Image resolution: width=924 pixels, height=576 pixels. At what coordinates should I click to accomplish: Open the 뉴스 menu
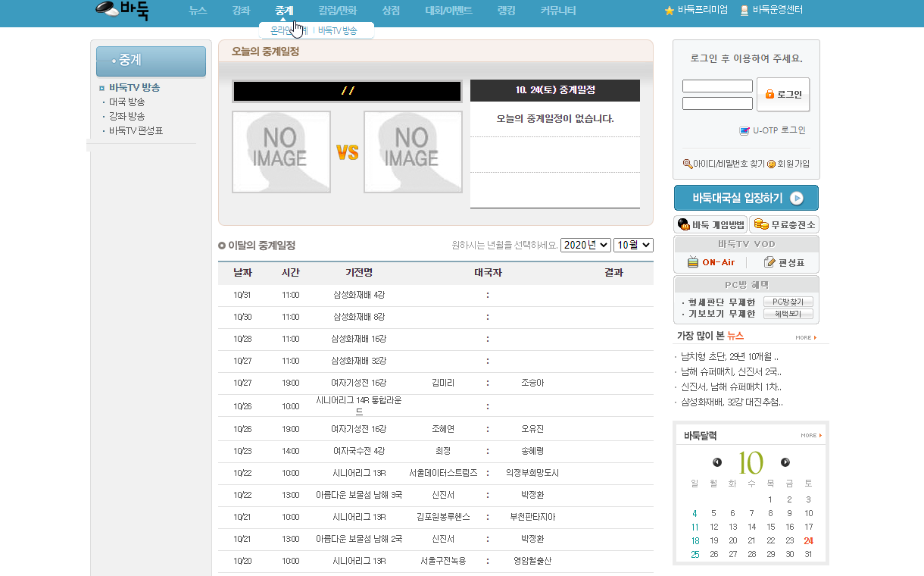[198, 11]
